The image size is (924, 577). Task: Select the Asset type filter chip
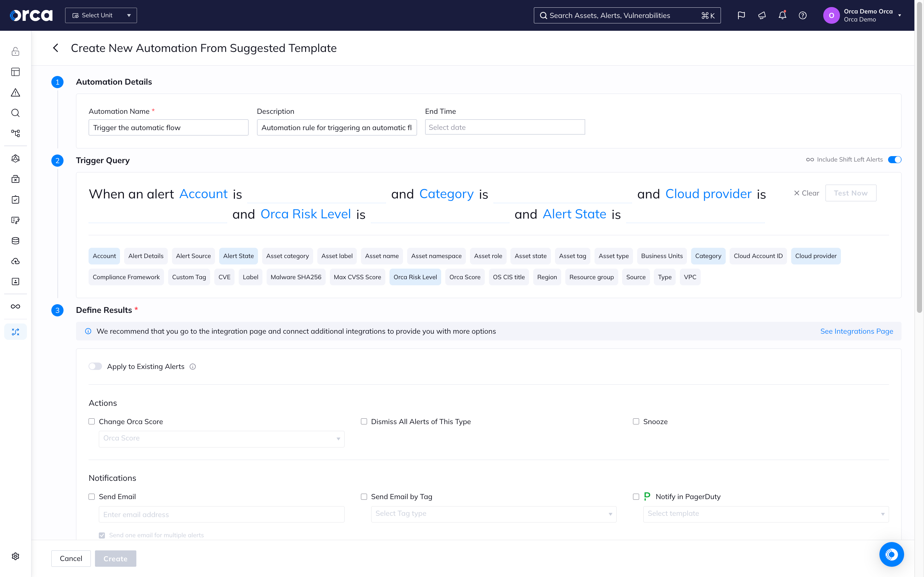coord(613,256)
